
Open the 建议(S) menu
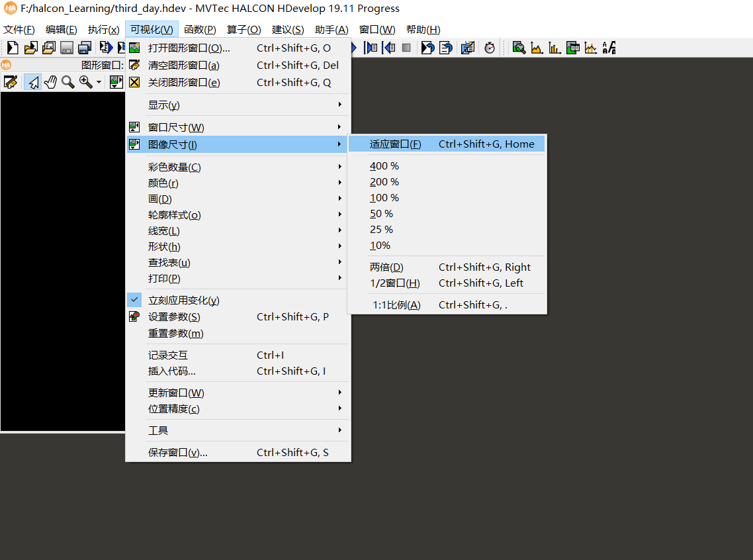[288, 29]
